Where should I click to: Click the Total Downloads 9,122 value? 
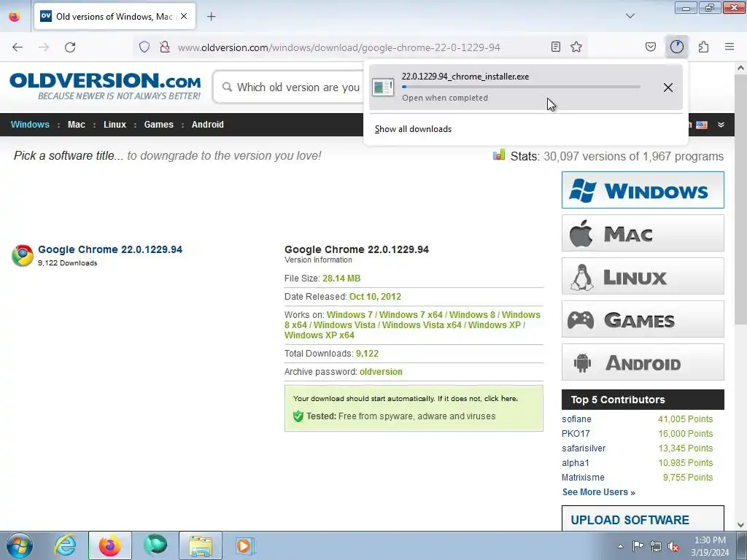click(x=367, y=354)
